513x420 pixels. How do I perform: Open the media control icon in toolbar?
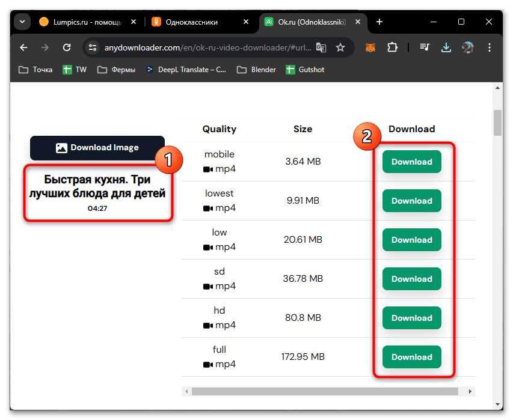[425, 47]
